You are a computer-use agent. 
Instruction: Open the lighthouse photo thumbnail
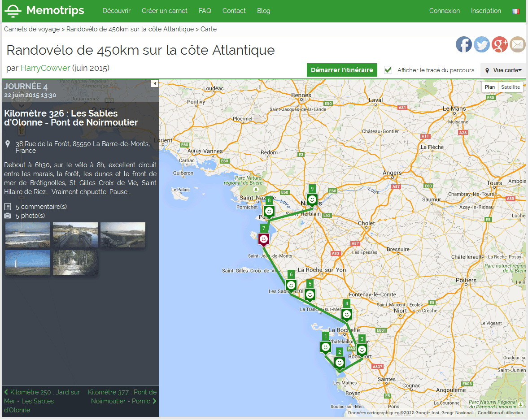coord(28,263)
